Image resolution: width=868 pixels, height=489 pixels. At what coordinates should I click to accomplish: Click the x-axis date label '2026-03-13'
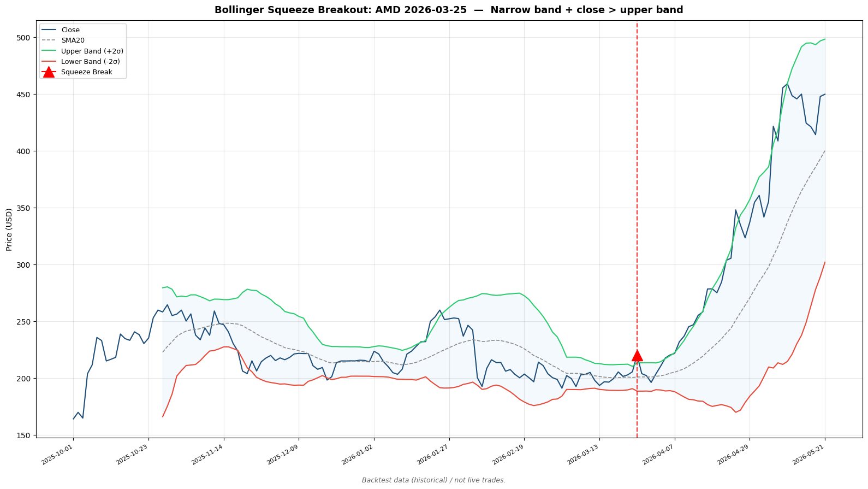584,454
